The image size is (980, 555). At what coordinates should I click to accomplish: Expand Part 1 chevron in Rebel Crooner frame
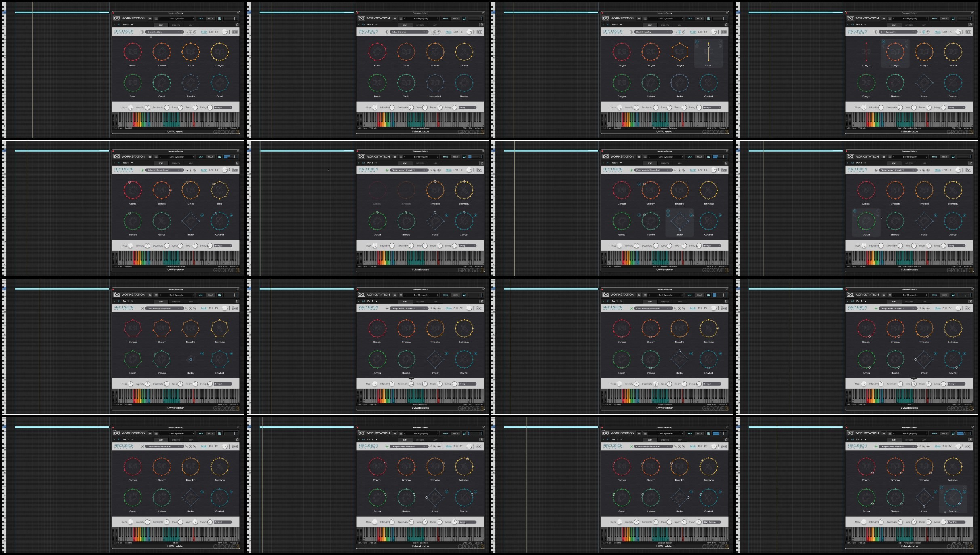(x=377, y=25)
